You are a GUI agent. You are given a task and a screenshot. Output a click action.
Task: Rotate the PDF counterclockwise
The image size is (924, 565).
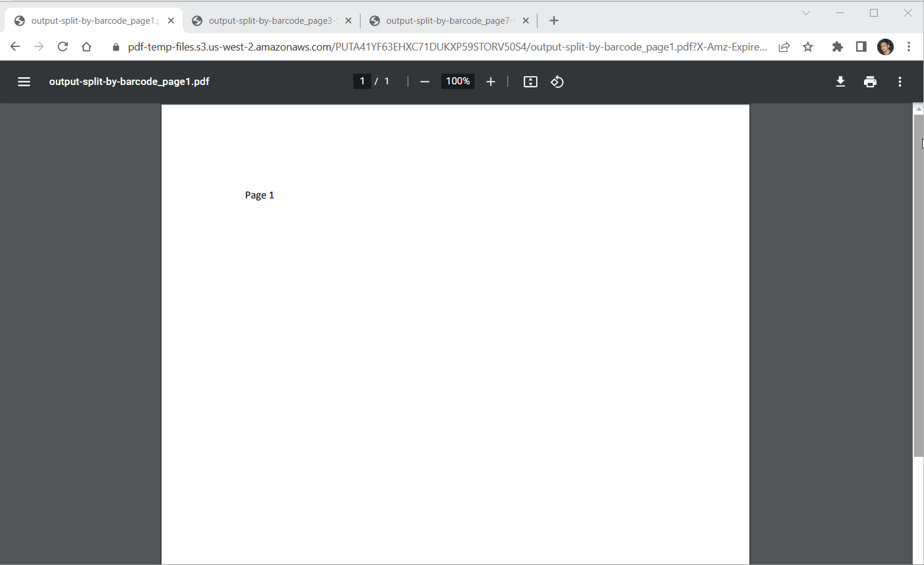(x=557, y=82)
